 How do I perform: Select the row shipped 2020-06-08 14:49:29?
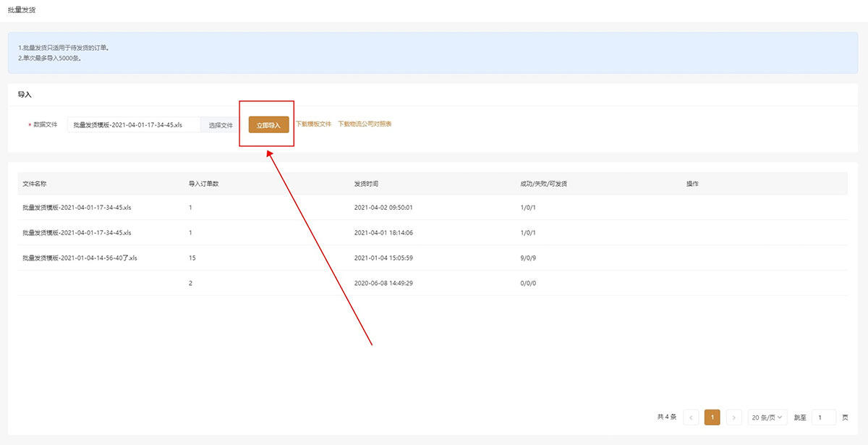pos(383,283)
